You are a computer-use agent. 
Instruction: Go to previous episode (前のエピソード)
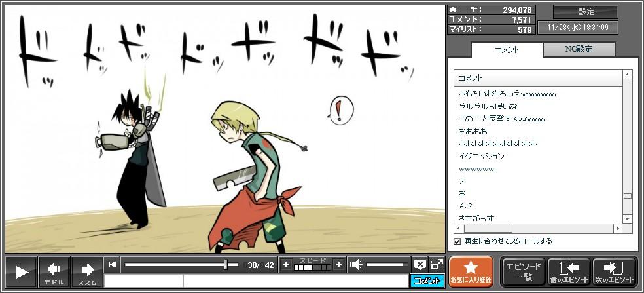[569, 271]
